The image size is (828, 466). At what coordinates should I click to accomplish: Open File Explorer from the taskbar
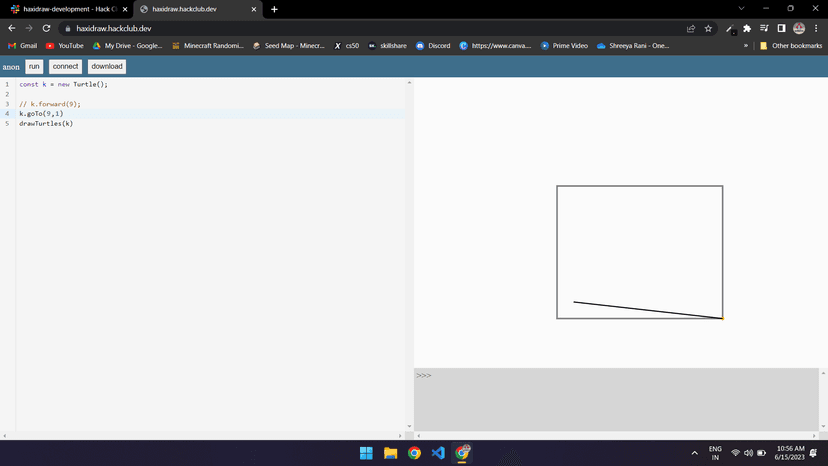[x=391, y=453]
